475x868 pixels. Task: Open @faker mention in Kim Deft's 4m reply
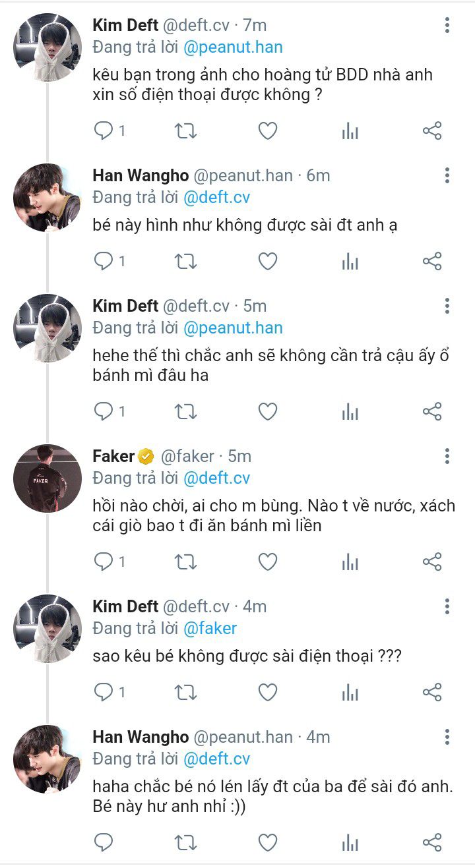point(210,628)
